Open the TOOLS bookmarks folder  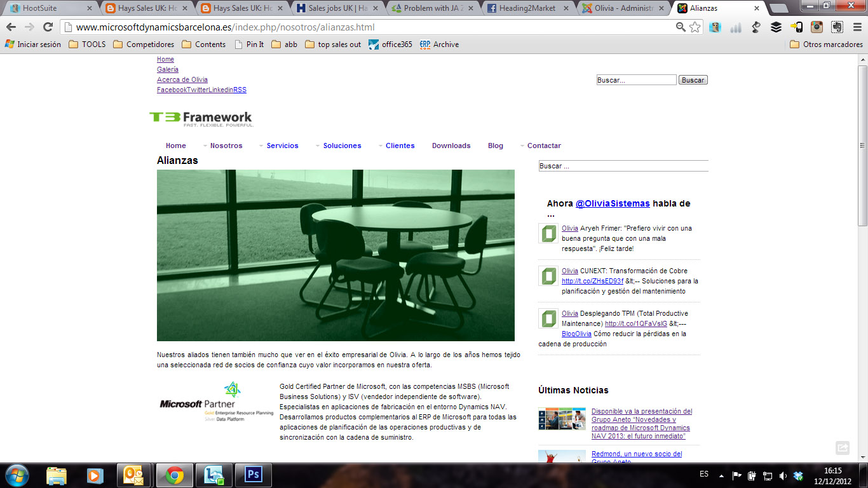87,44
